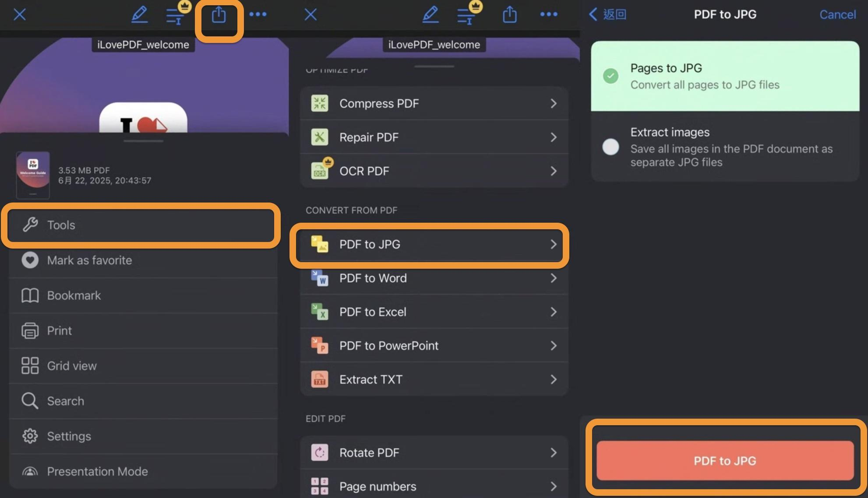
Task: Expand the PDF to Excel row chevron
Action: [554, 312]
